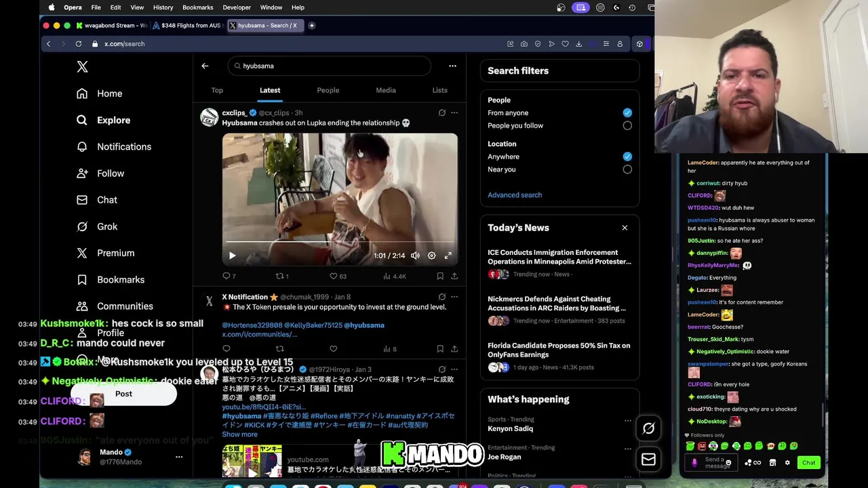Switch to Latest search tab

[x=270, y=90]
